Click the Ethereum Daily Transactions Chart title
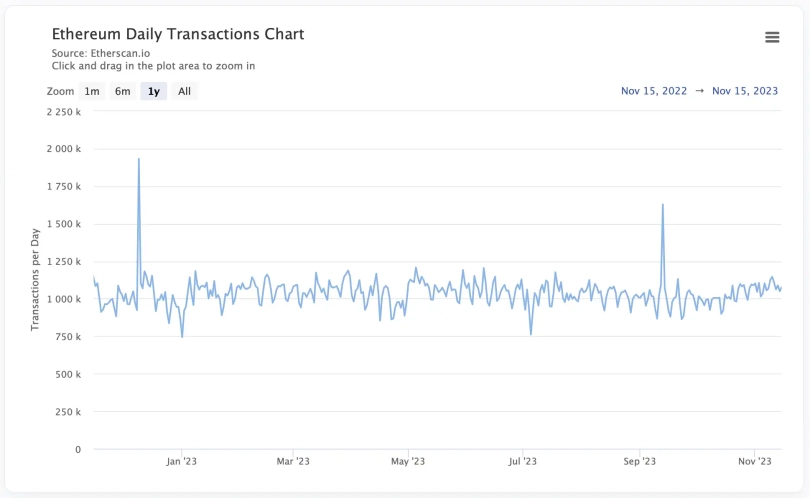 tap(178, 34)
